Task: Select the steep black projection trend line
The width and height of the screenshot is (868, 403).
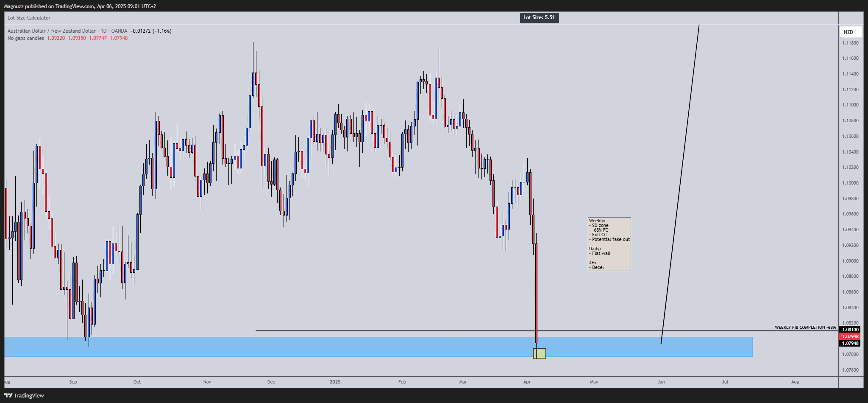Action: [x=680, y=185]
